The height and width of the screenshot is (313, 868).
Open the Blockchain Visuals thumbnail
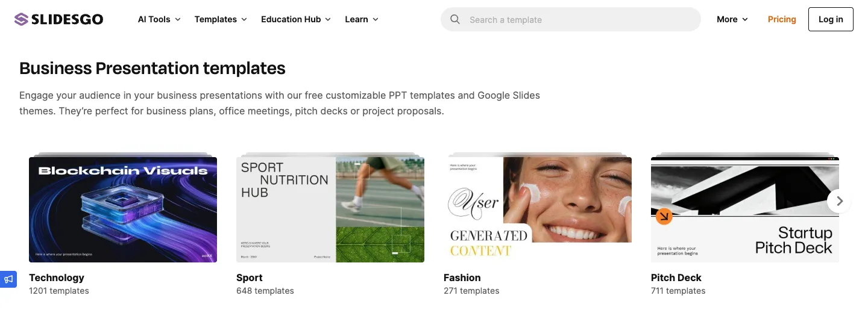(123, 209)
